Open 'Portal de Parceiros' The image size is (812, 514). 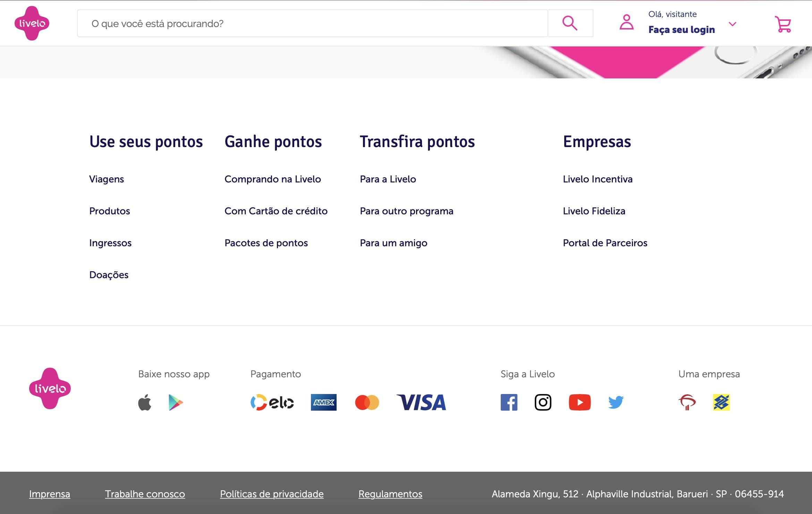point(605,243)
